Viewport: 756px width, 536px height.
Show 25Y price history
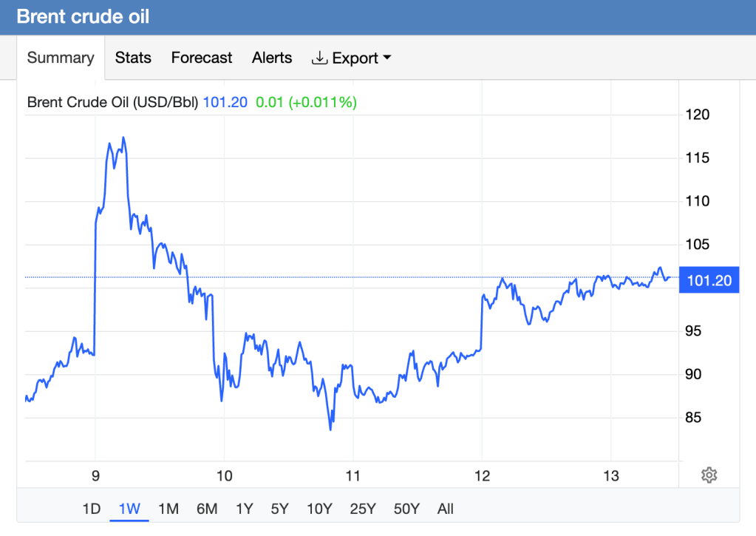tap(363, 509)
